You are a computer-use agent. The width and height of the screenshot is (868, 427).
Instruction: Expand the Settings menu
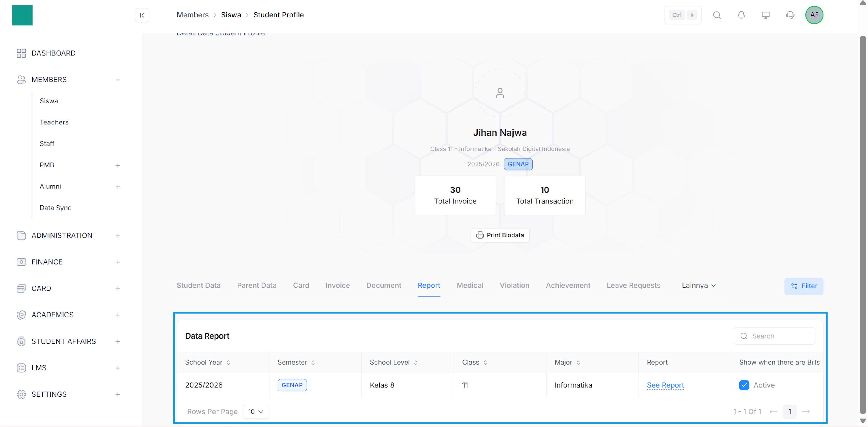118,395
